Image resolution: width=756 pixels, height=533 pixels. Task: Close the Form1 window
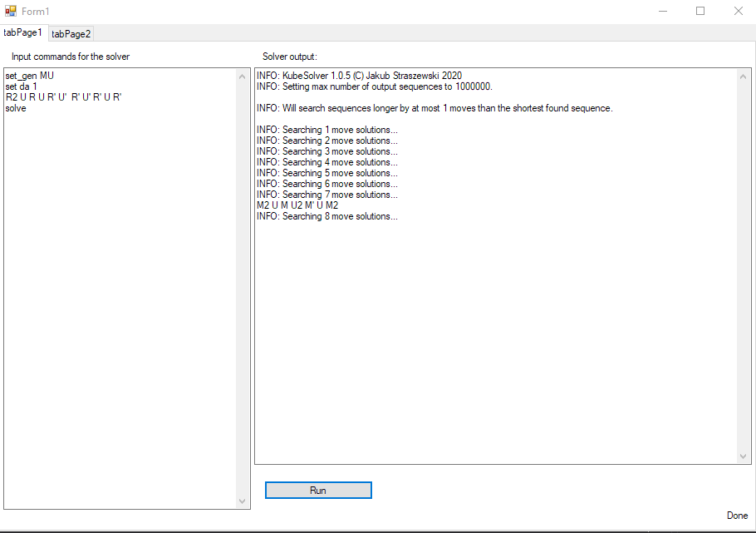pos(739,11)
